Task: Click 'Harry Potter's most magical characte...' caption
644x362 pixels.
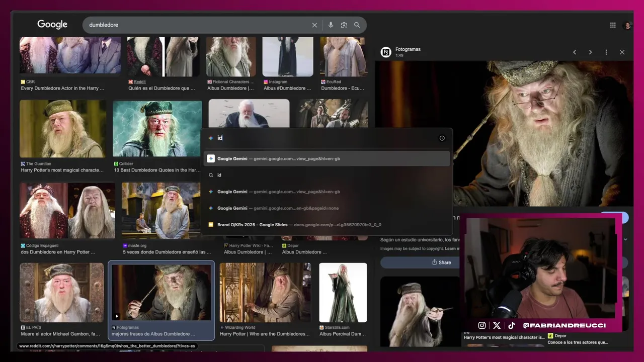Action: click(62, 170)
